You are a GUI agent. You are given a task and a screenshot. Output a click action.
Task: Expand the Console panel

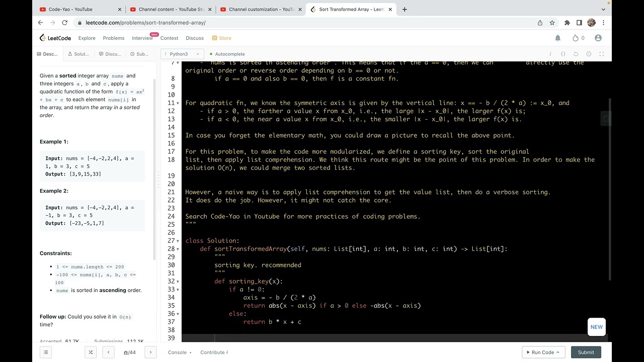pyautogui.click(x=180, y=352)
